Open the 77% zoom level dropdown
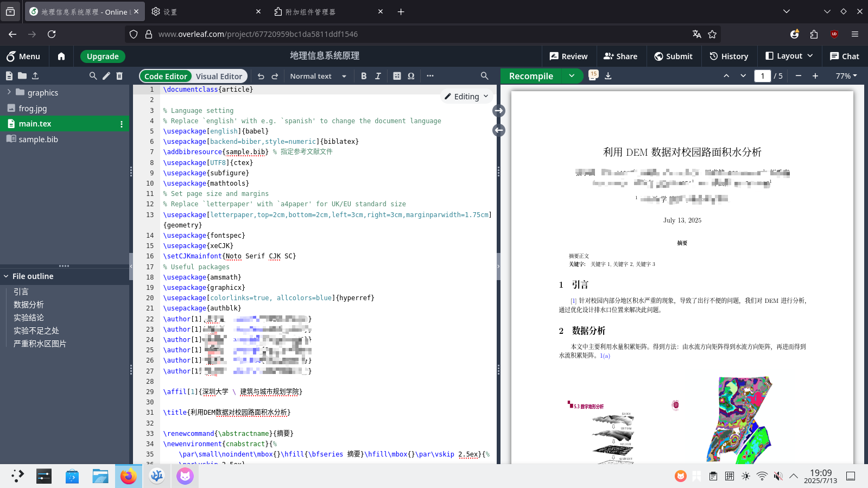868x488 pixels. coord(846,76)
